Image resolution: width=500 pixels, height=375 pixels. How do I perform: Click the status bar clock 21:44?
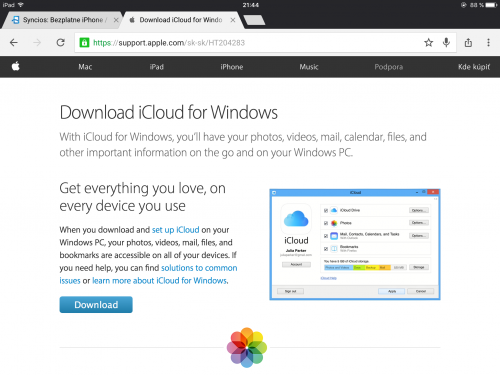(x=250, y=5)
